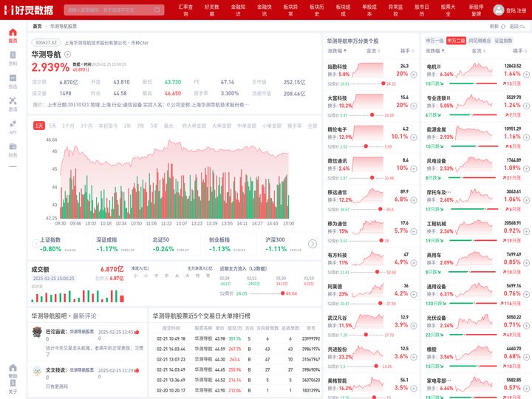532x399 pixels.
Task: Select the 1个月 chart range
Action: pyautogui.click(x=68, y=126)
